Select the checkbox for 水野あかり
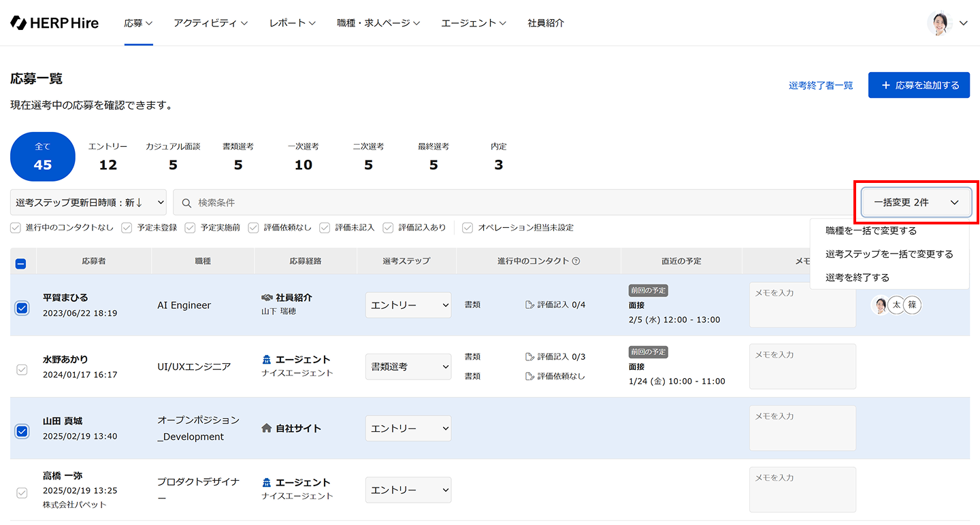The image size is (980, 525). point(22,370)
